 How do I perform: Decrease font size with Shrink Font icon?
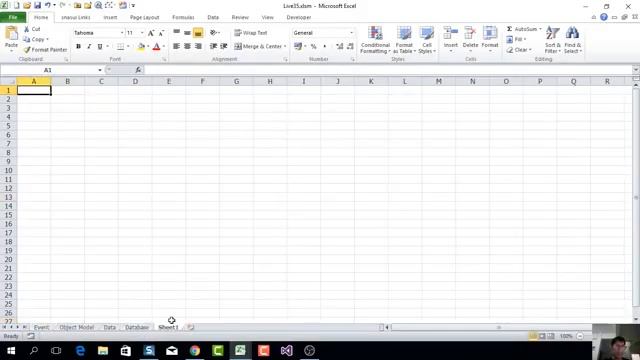point(162,33)
